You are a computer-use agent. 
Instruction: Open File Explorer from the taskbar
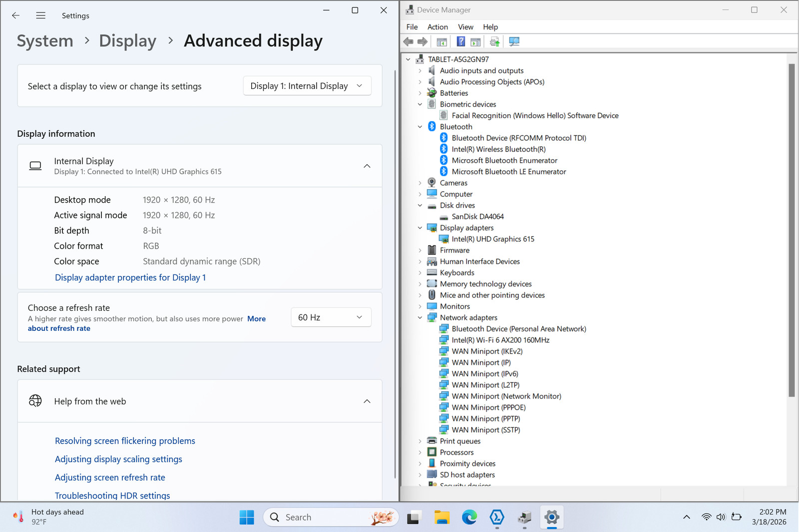(x=442, y=518)
